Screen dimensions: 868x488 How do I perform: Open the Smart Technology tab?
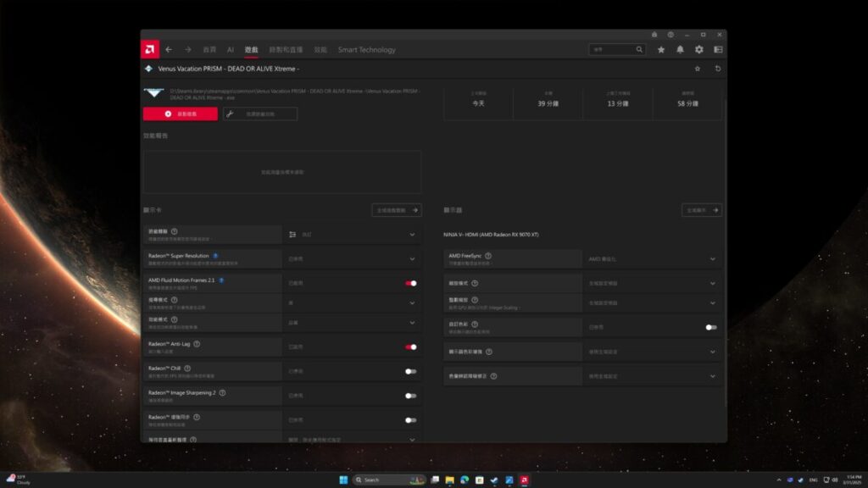pyautogui.click(x=366, y=50)
